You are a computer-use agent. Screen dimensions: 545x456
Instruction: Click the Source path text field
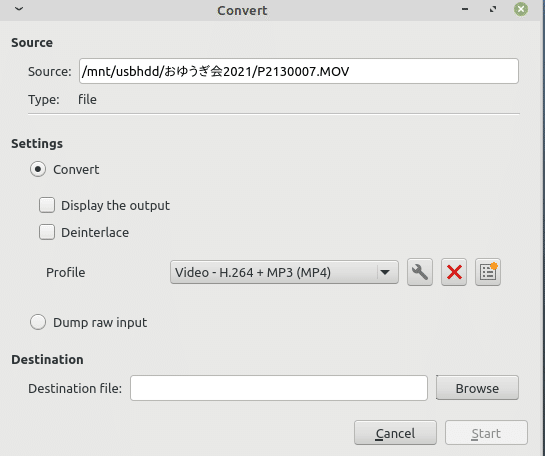click(299, 71)
